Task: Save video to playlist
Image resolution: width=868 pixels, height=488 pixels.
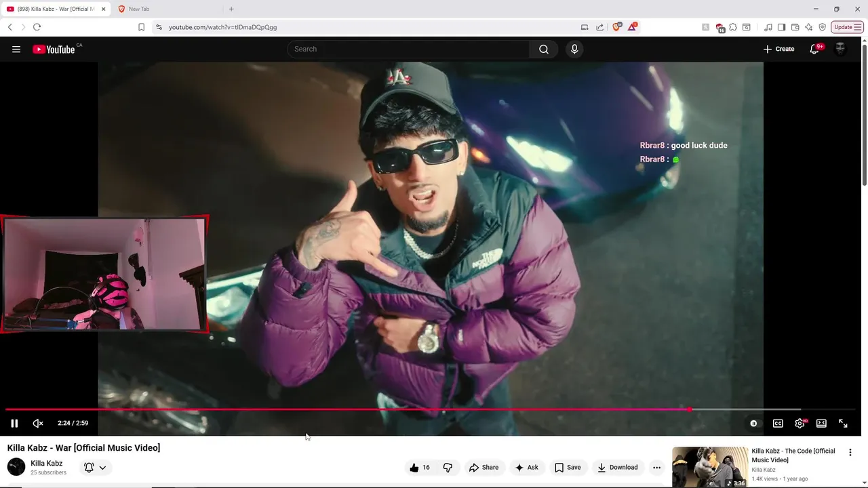Action: click(568, 467)
